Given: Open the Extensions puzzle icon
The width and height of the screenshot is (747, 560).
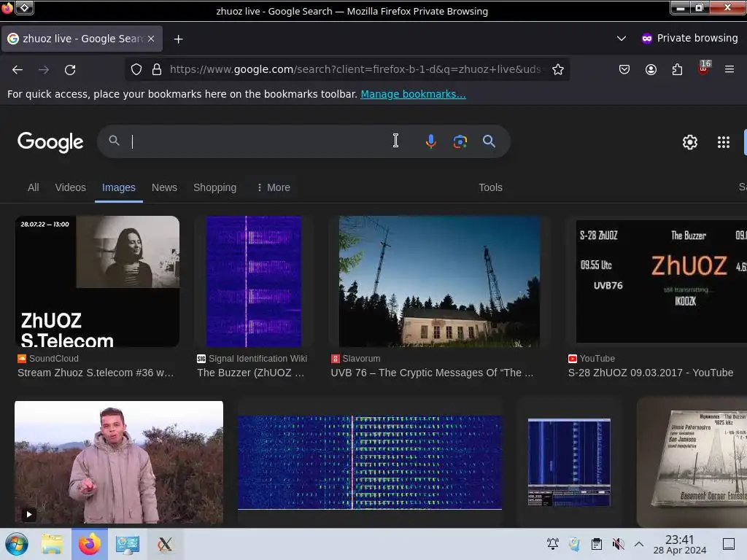Looking at the screenshot, I should 677,69.
